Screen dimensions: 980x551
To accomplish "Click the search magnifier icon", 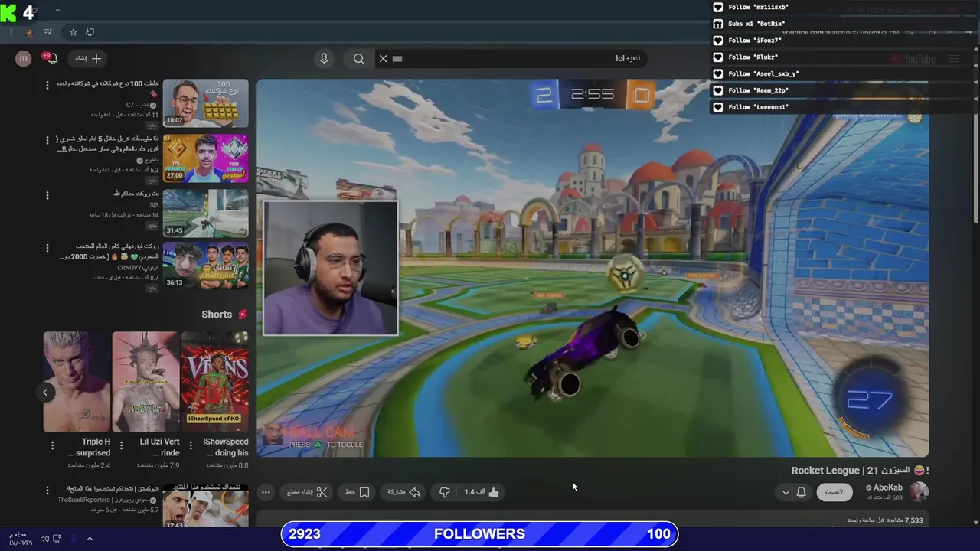I will [358, 58].
